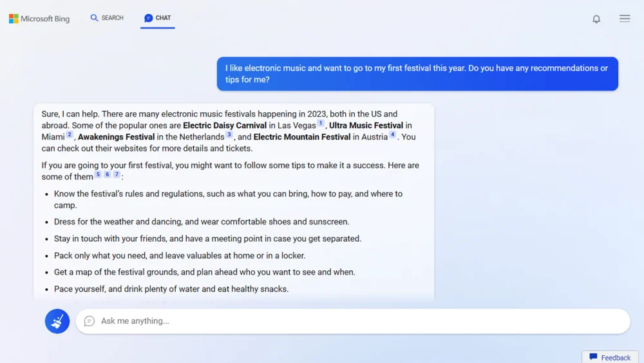Open the notifications bell
Screen dimensions: 644x363
[x=596, y=19]
